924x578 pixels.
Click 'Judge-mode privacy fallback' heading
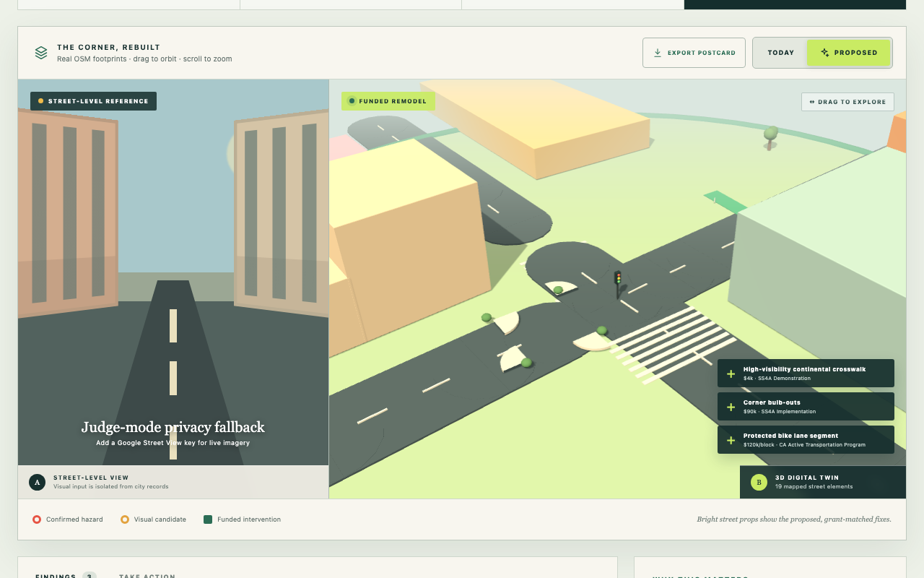(173, 427)
